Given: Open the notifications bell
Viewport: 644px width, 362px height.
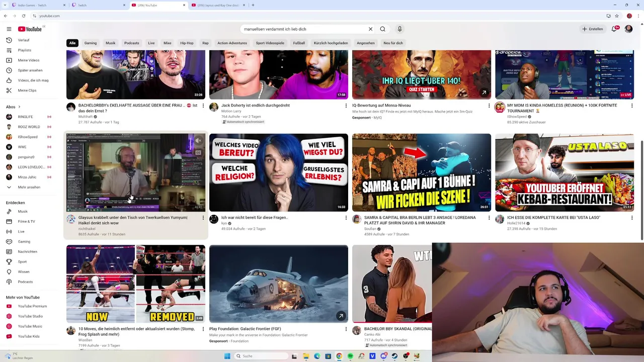Looking at the screenshot, I should click(x=614, y=29).
